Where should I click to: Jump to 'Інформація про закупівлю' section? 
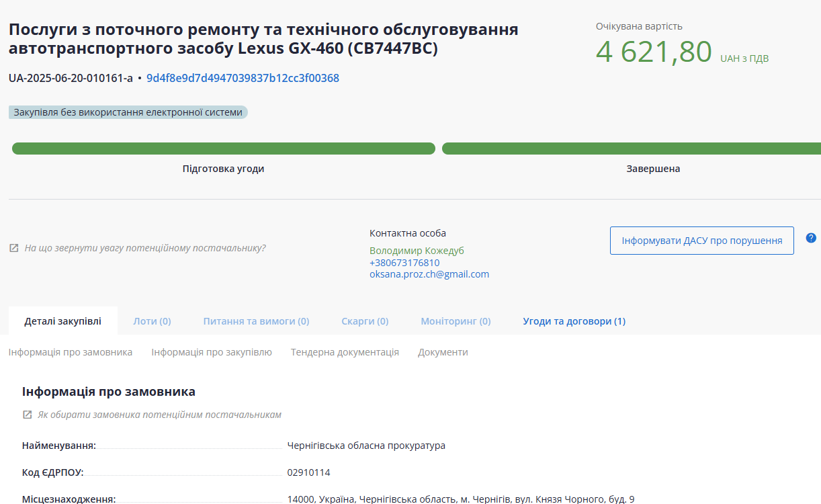point(212,352)
